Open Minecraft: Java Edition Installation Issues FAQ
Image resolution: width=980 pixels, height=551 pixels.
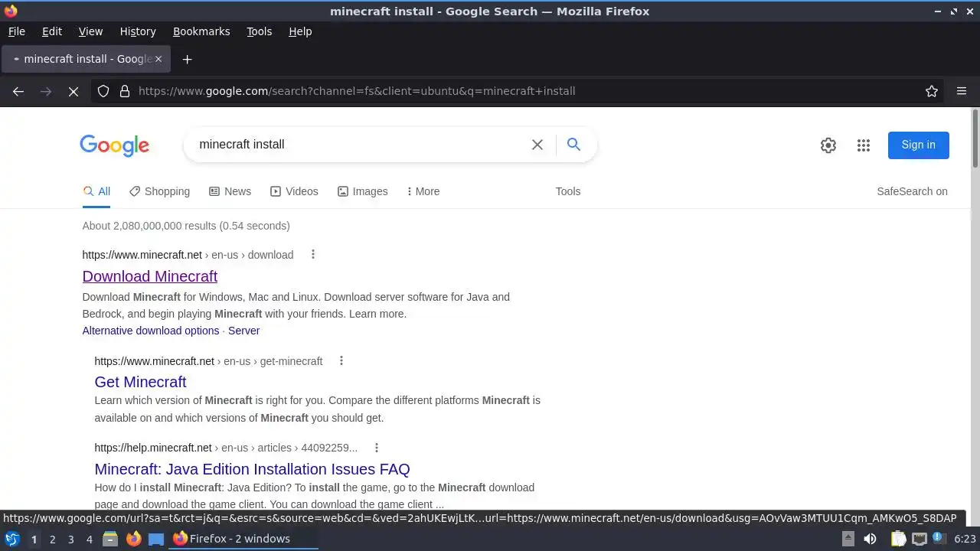point(252,469)
